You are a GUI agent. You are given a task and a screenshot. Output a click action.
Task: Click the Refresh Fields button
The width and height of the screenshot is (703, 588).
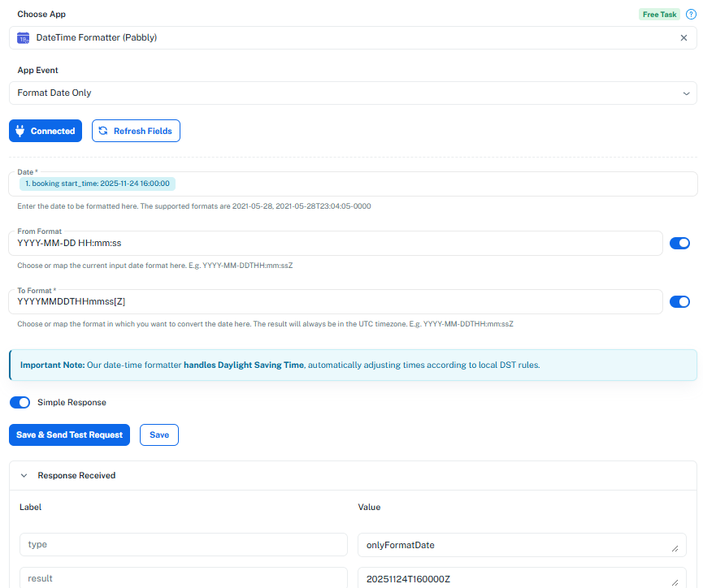pyautogui.click(x=136, y=131)
